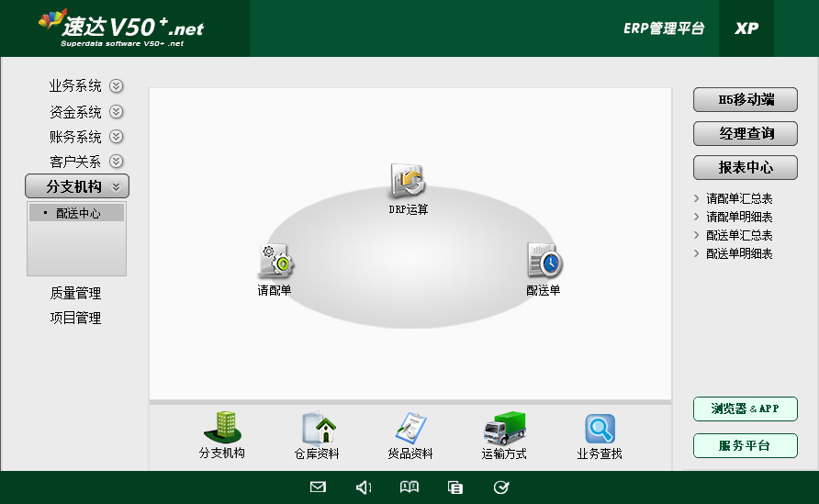
Task: Open 仓库资料 warehouse icon
Action: point(318,427)
